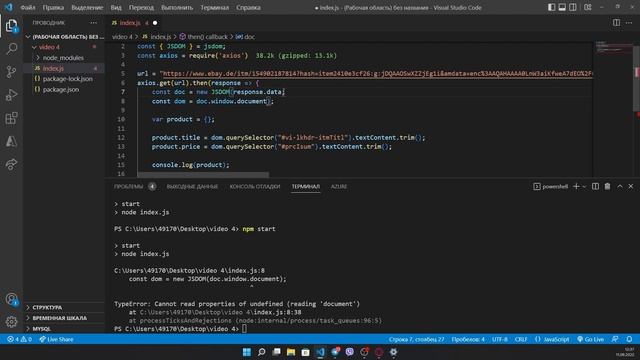
Task: Change JavaScript language mode in status bar
Action: coord(552,339)
